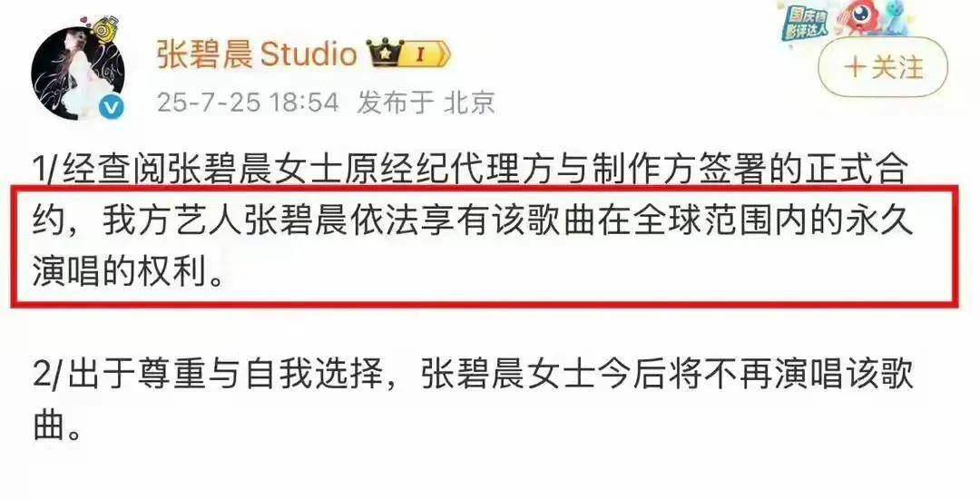This screenshot has height=499, width=980.
Task: Click the blue verified V badge
Action: coord(112,108)
